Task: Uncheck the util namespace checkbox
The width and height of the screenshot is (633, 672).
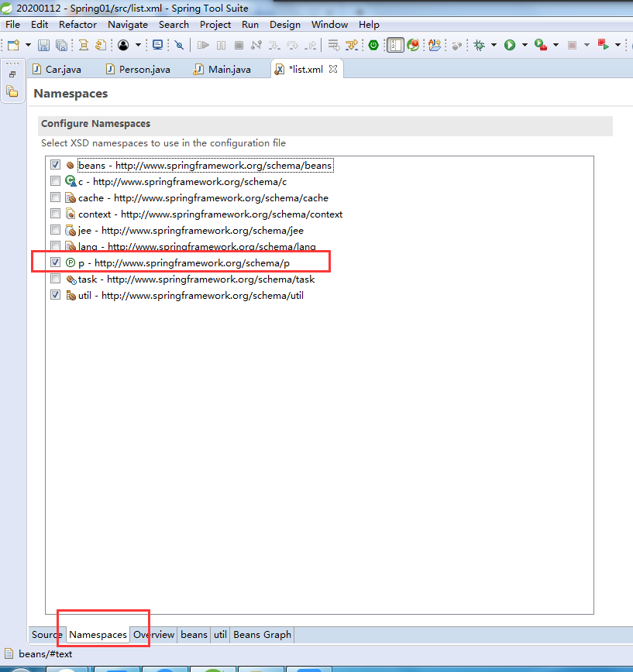Action: tap(55, 295)
